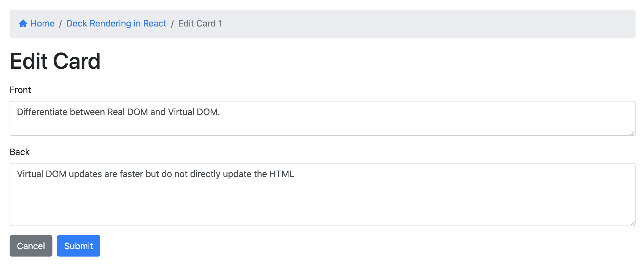The width and height of the screenshot is (644, 265).
Task: Click the Edit Card page heading
Action: (55, 61)
